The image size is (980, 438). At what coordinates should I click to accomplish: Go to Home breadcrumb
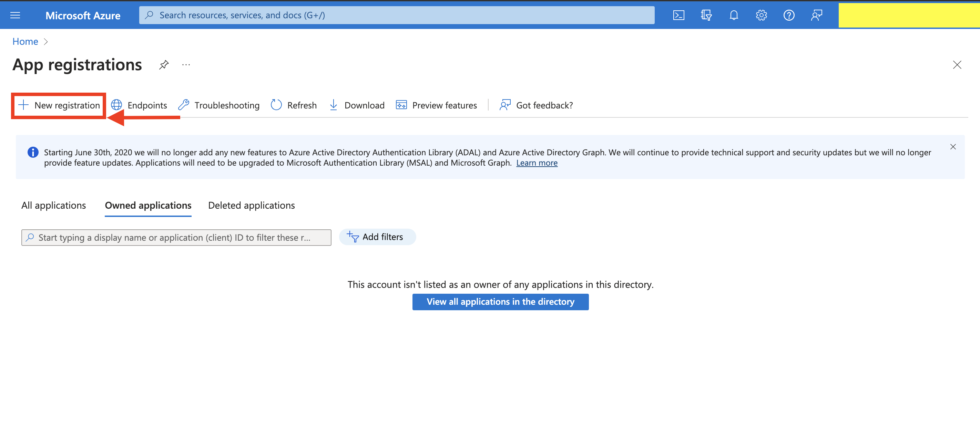[x=25, y=41]
